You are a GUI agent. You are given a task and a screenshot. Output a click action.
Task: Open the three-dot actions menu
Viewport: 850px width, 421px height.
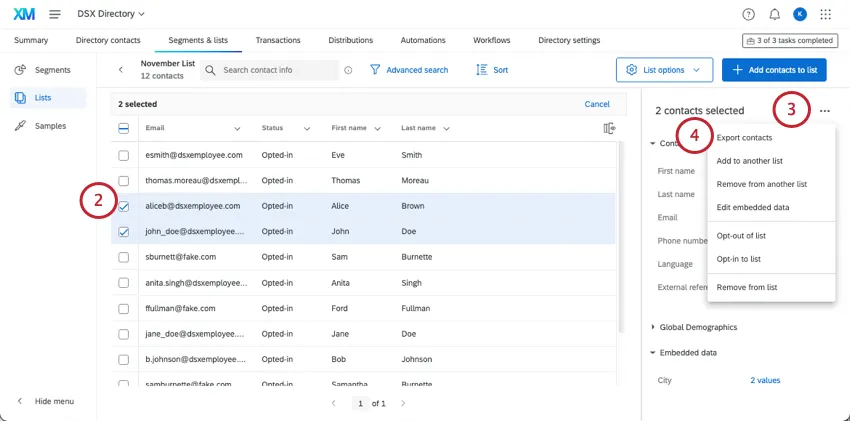pos(824,111)
